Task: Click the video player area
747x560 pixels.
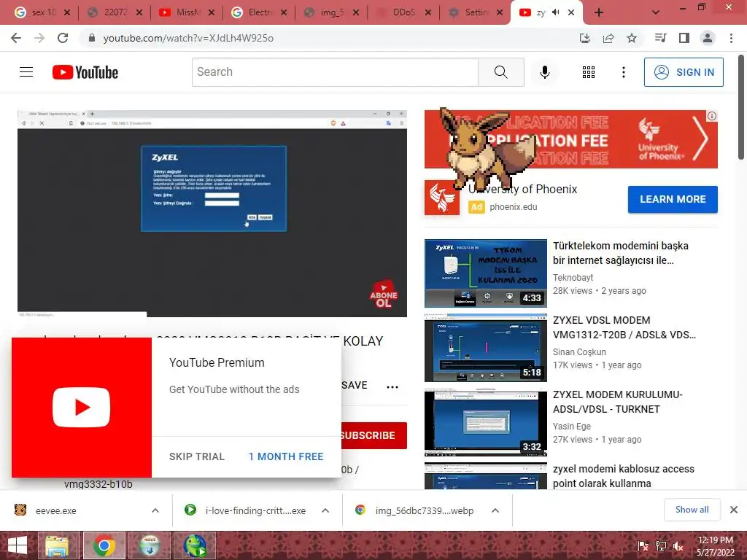Action: pyautogui.click(x=212, y=214)
